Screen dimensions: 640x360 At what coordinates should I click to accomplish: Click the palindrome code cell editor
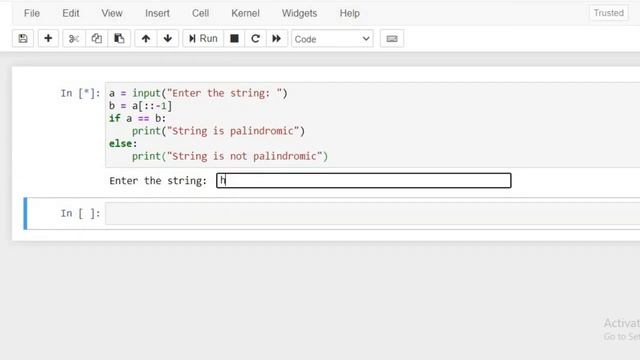click(372, 125)
